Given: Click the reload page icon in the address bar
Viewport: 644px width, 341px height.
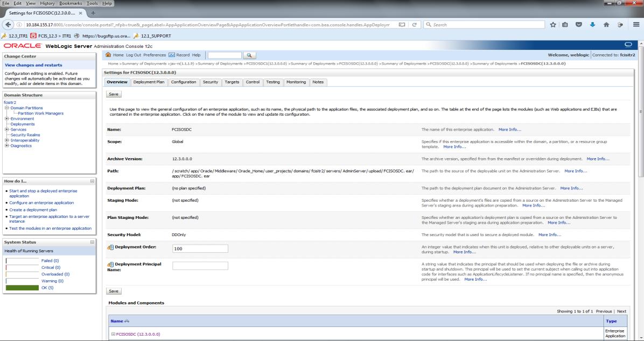Looking at the screenshot, I should (415, 25).
